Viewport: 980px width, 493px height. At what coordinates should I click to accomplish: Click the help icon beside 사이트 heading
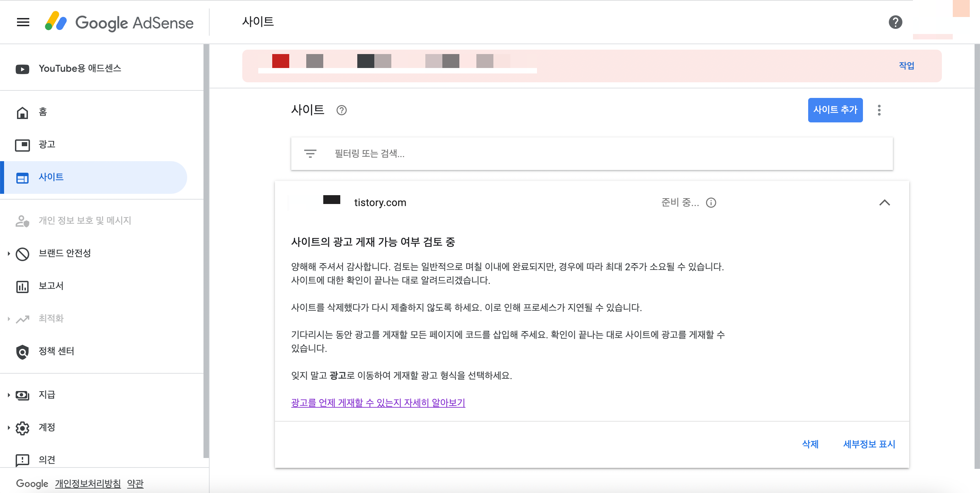click(341, 110)
